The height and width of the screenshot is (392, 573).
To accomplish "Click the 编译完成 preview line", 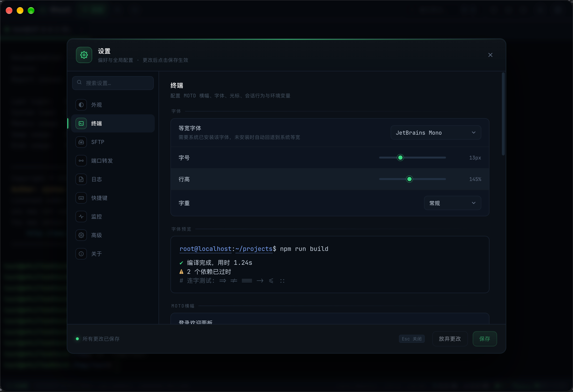I will pyautogui.click(x=216, y=263).
